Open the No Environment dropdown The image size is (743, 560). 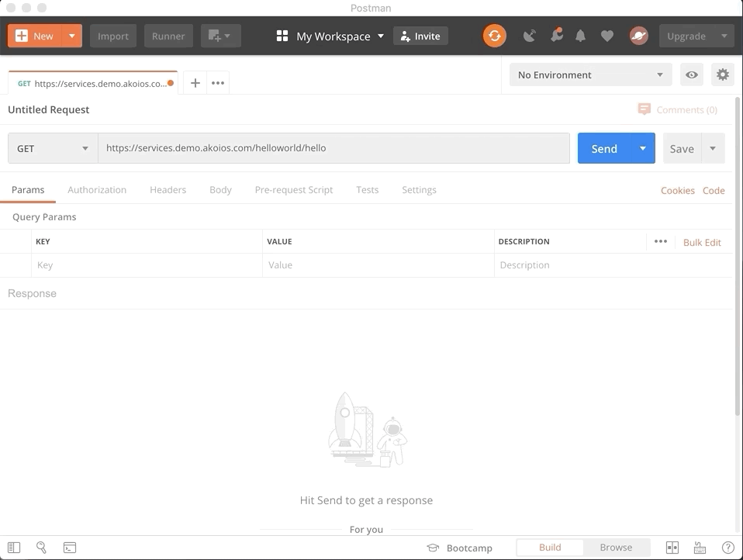(x=590, y=75)
